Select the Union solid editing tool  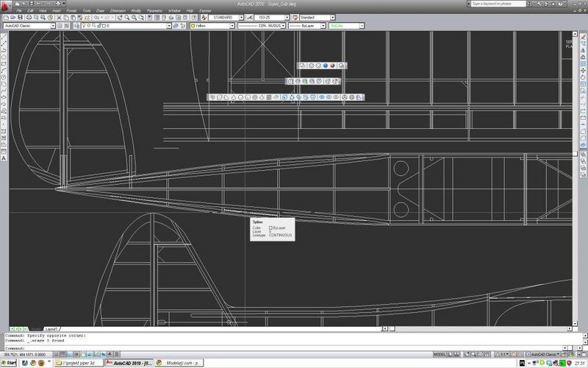pyautogui.click(x=321, y=97)
